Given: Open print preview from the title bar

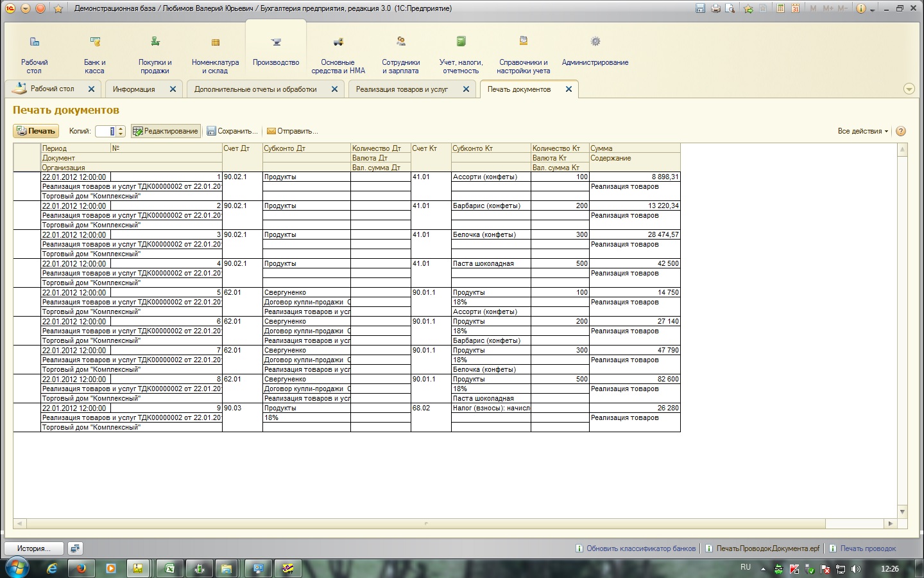Looking at the screenshot, I should [730, 8].
